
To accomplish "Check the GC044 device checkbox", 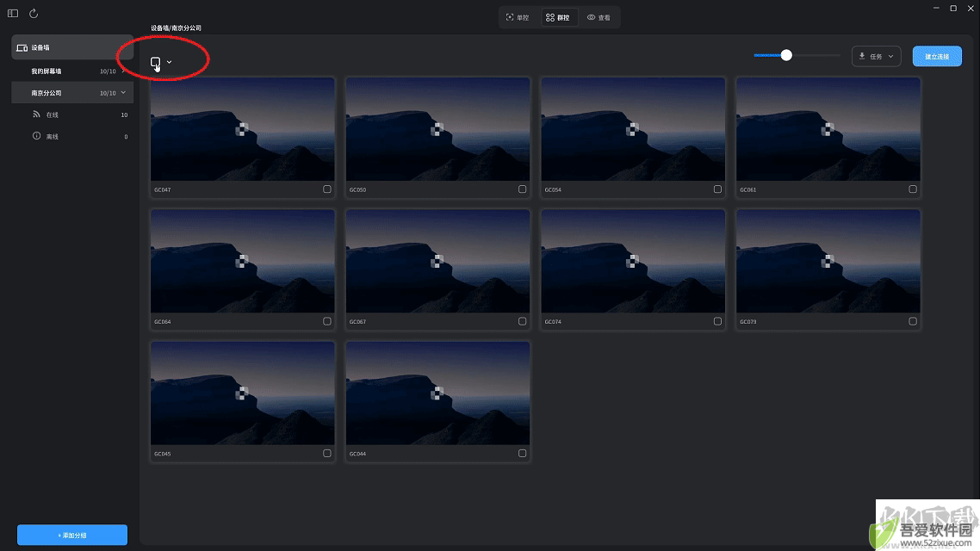I will coord(523,454).
